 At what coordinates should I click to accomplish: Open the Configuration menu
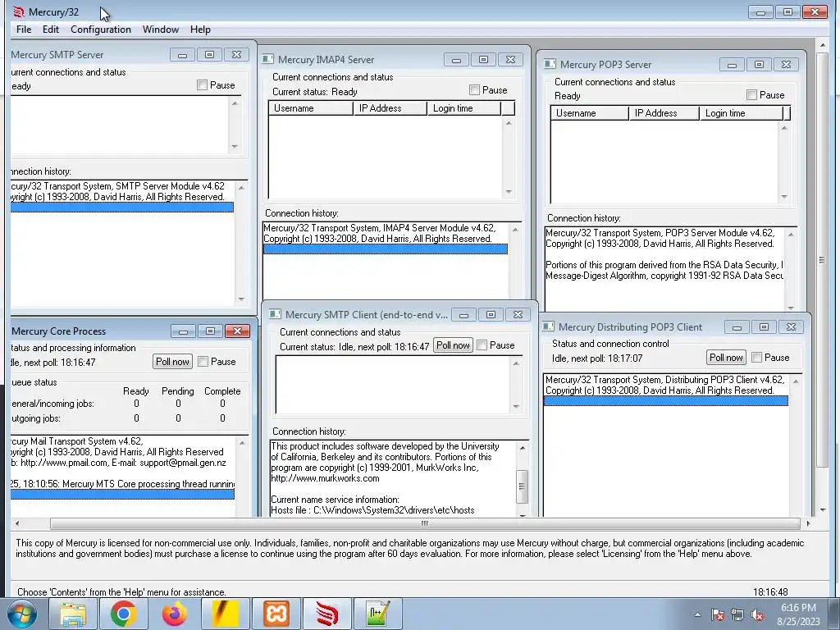[x=101, y=30]
